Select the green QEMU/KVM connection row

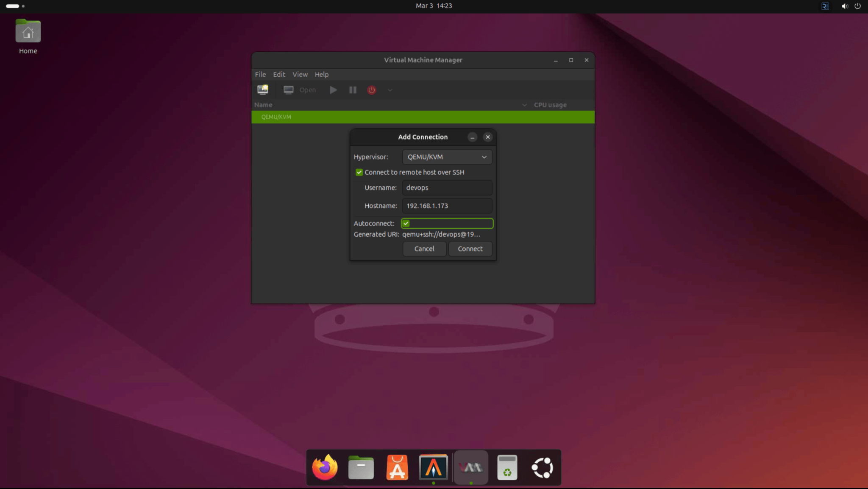423,117
